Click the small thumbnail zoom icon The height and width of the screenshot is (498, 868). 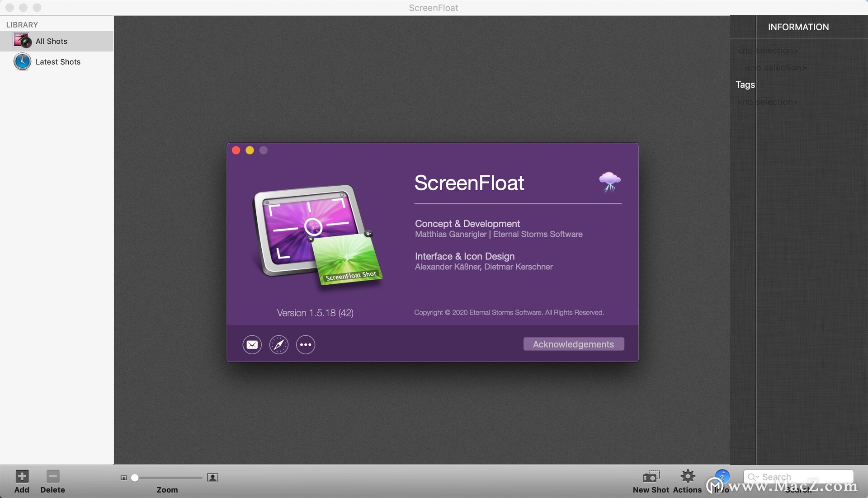tap(123, 478)
